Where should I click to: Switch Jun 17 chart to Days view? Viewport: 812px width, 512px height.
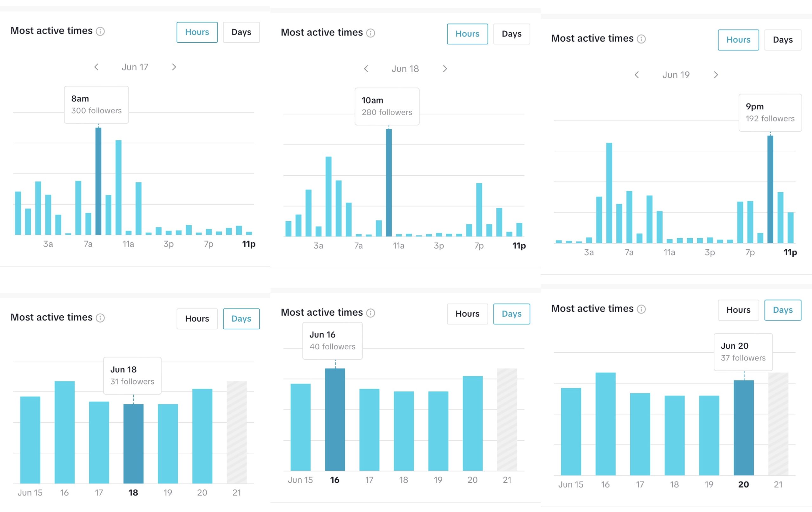tap(241, 32)
